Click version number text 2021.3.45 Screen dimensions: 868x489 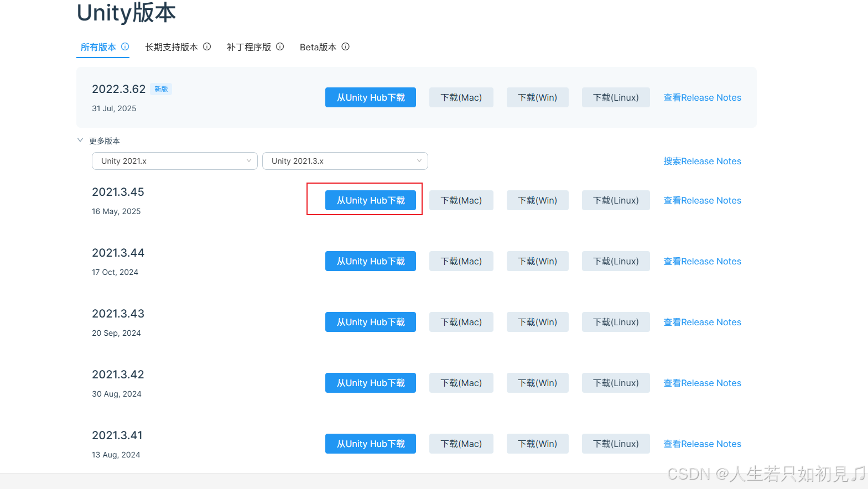118,192
